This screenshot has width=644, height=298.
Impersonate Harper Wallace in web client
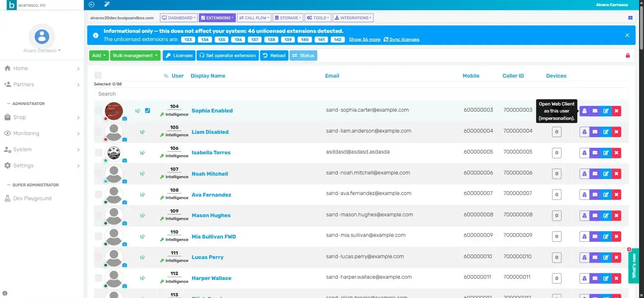pos(584,278)
